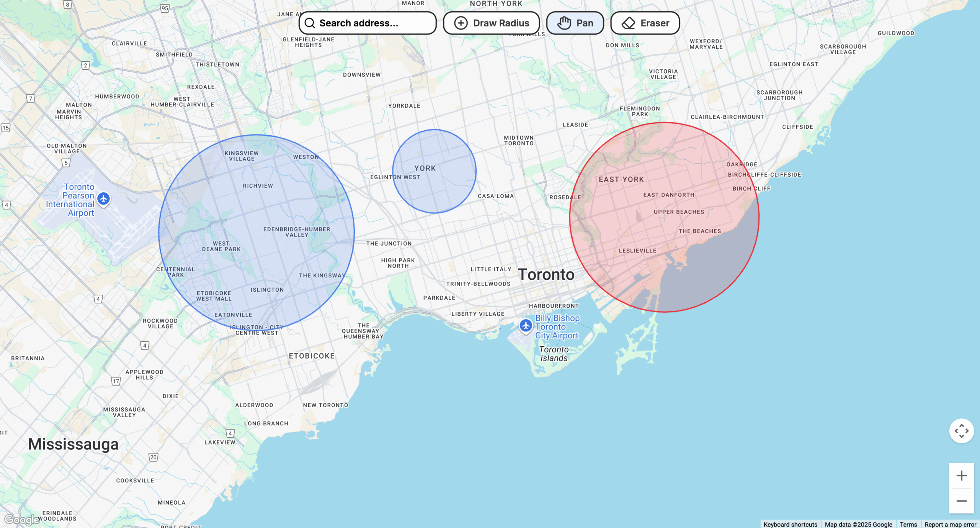Click Report a map error link

point(950,524)
